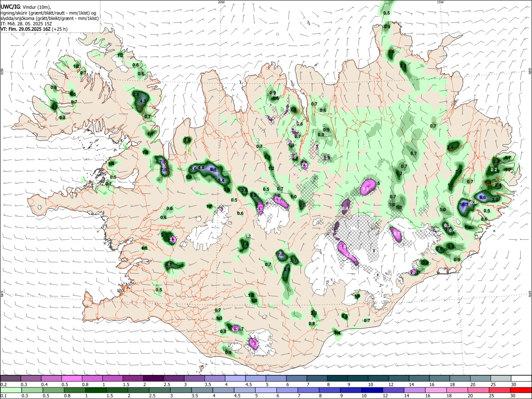Click the 4.8 precipitation value
The height and width of the screenshot is (399, 532).
[202, 167]
